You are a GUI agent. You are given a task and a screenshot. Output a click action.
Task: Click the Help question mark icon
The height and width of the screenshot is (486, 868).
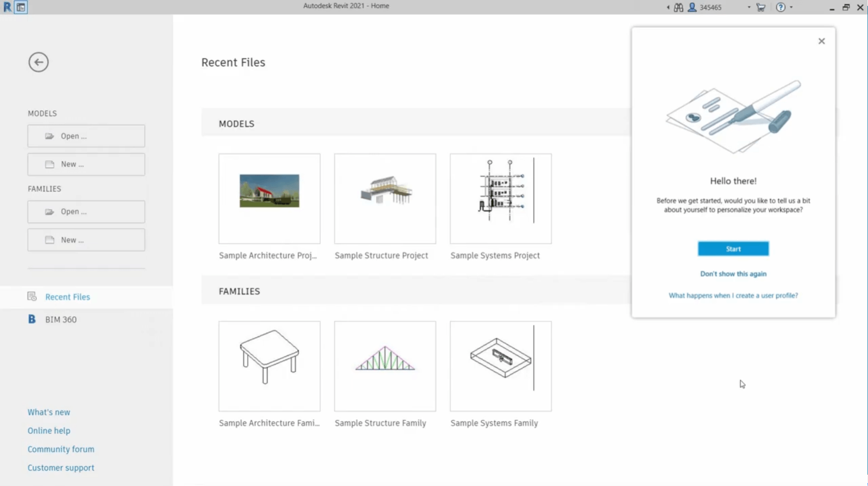781,7
